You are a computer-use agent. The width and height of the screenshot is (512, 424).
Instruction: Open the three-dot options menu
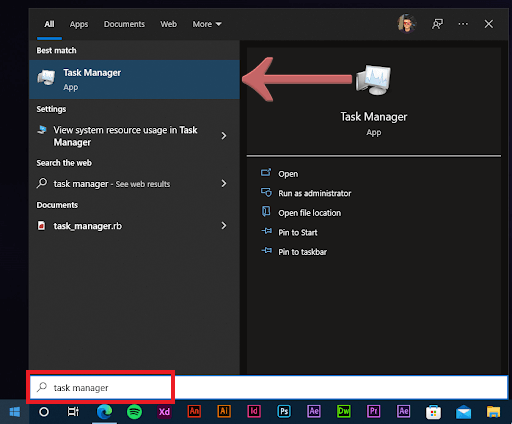463,24
